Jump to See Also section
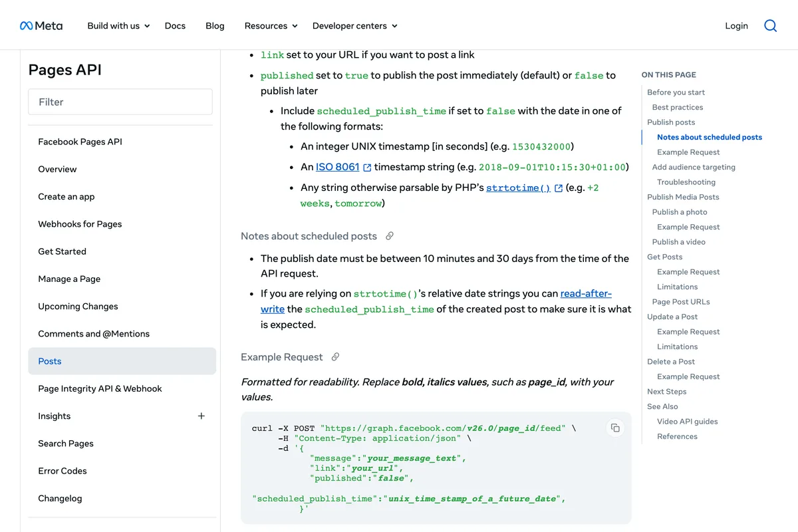 click(x=662, y=406)
